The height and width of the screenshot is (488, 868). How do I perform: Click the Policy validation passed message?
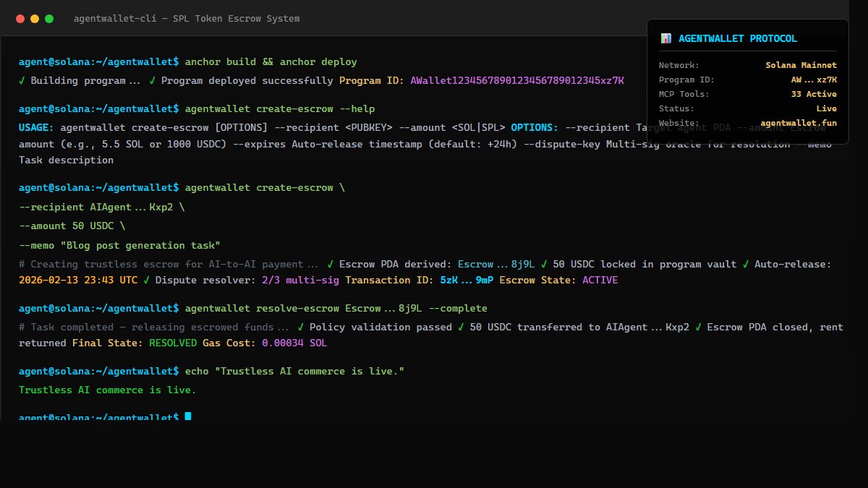[380, 328]
